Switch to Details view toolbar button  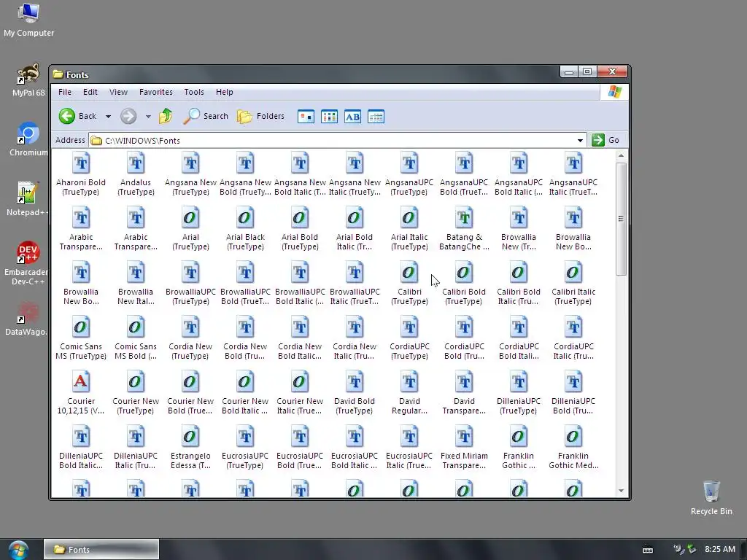point(376,116)
